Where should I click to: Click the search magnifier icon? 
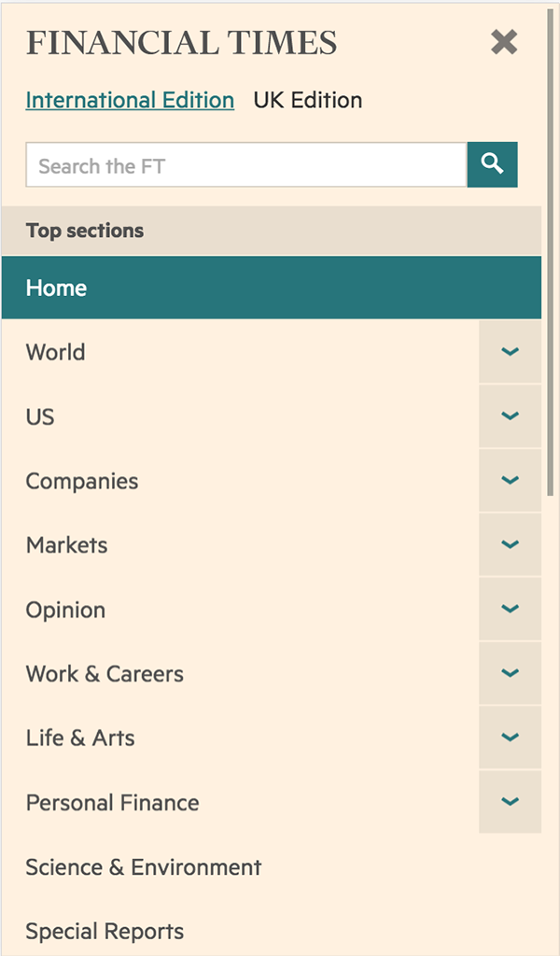coord(493,164)
